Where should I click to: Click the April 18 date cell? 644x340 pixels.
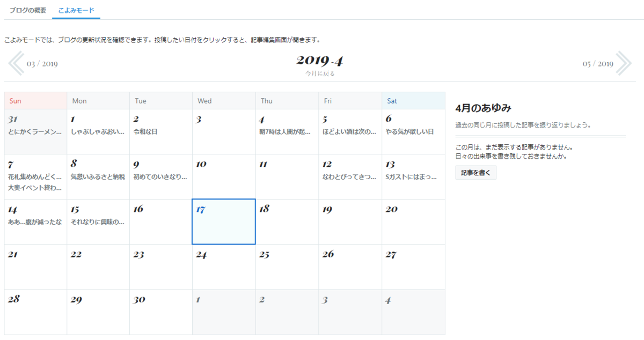point(287,221)
